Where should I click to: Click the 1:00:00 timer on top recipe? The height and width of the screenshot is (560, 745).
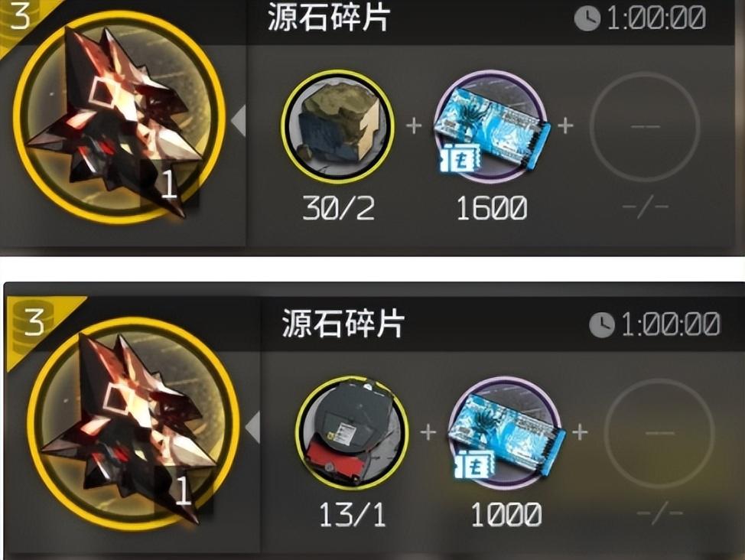[656, 18]
